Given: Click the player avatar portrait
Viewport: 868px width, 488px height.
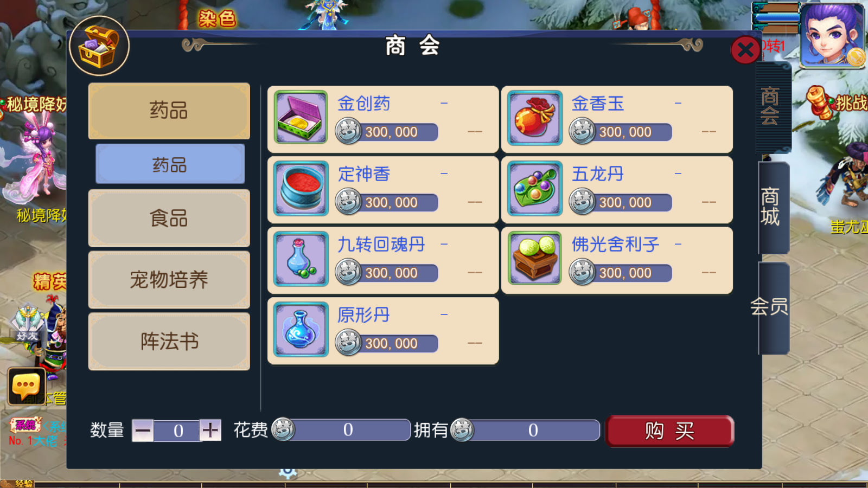Looking at the screenshot, I should 832,34.
